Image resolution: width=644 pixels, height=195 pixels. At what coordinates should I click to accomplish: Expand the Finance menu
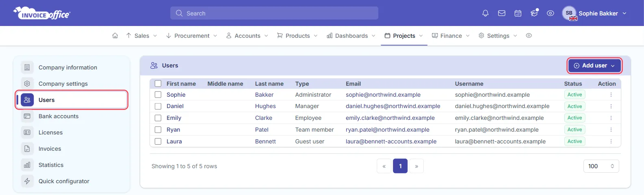coord(451,36)
